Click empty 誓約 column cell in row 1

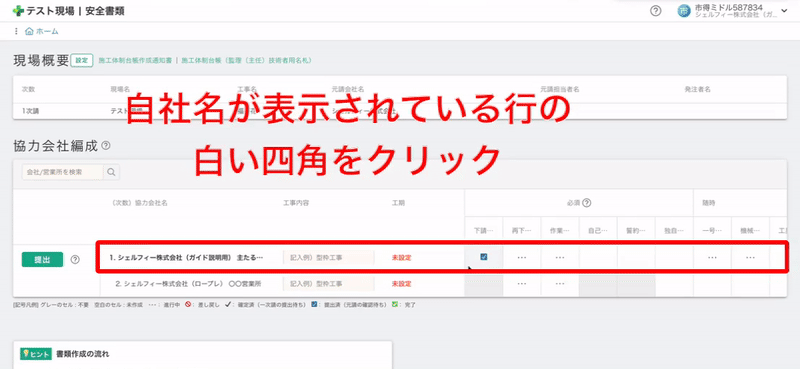point(636,258)
